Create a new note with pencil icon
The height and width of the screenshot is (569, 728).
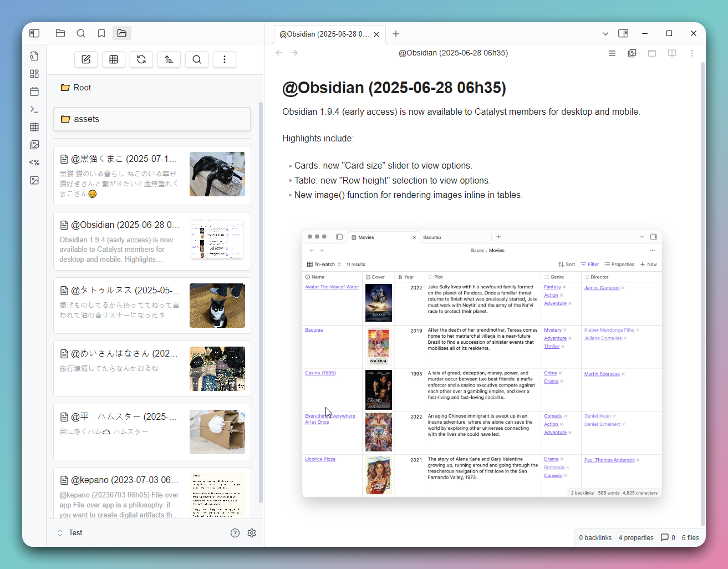[x=86, y=59]
